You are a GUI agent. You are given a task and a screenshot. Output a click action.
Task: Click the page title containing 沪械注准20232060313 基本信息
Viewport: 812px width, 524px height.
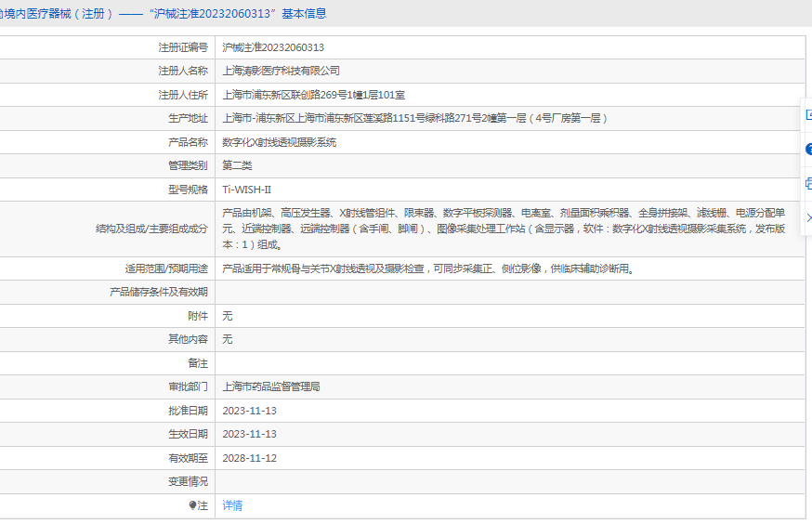click(x=164, y=13)
